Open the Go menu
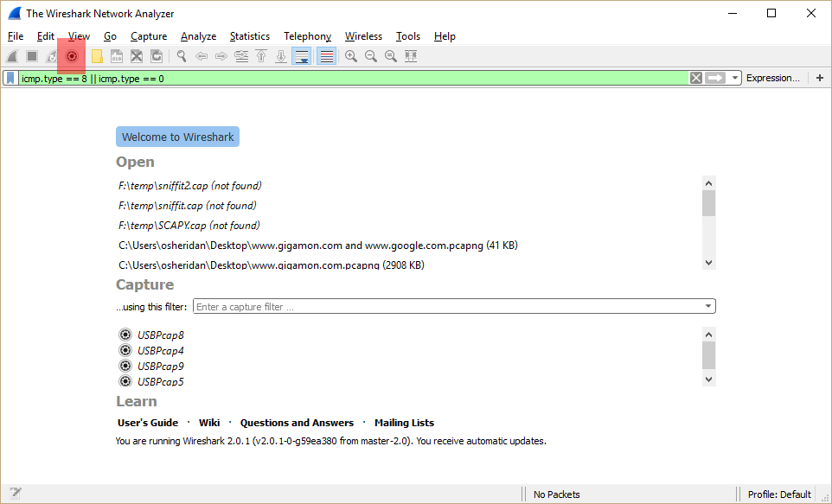This screenshot has height=504, width=832. tap(110, 36)
